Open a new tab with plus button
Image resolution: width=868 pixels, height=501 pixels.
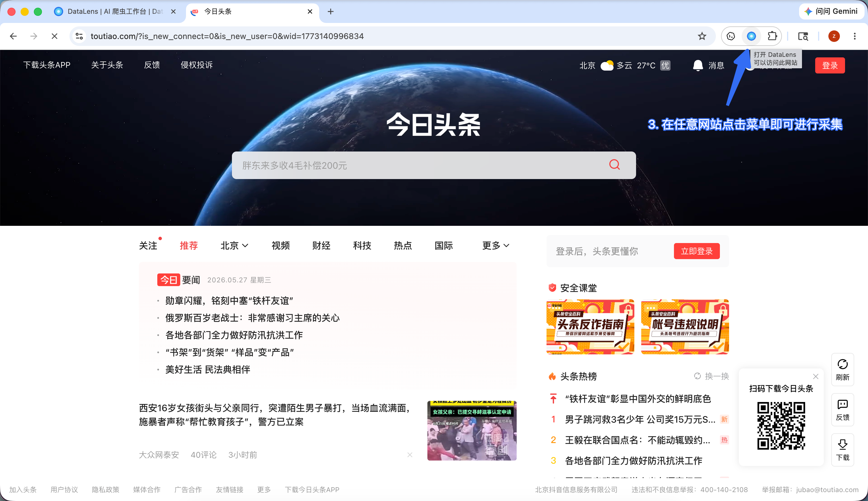point(330,12)
